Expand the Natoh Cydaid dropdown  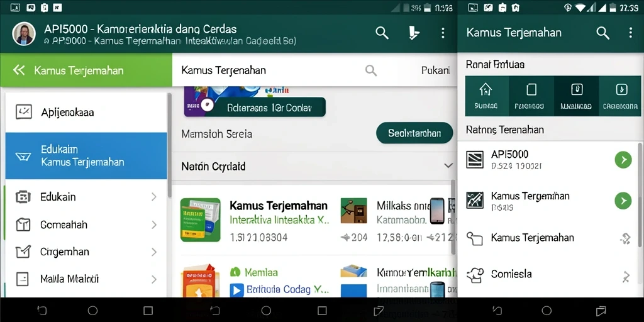point(448,166)
